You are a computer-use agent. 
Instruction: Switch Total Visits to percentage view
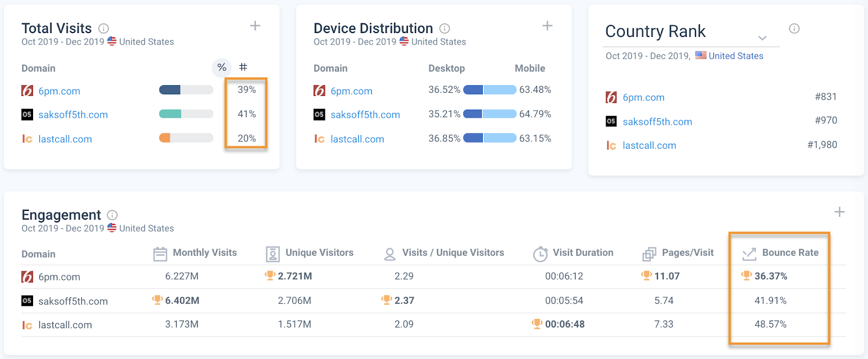click(221, 67)
